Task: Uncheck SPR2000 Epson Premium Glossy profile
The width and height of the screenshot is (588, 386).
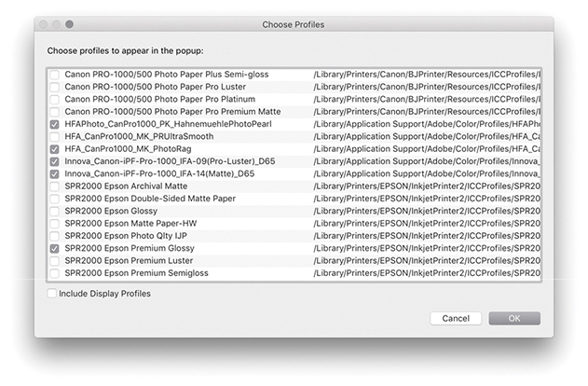Action: (54, 249)
